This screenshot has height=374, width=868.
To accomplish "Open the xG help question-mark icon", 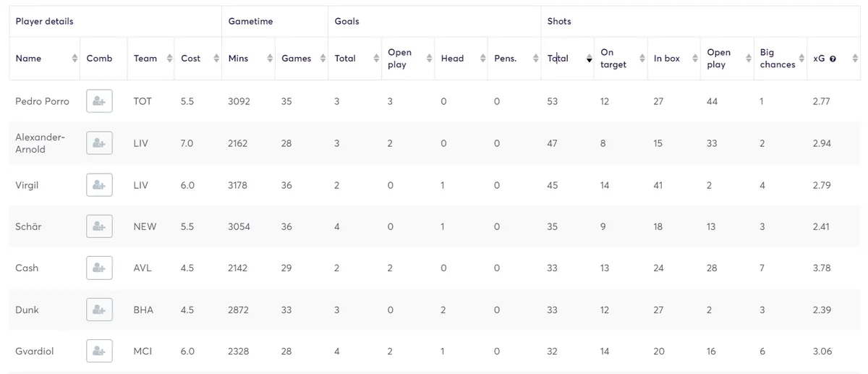I will pos(833,59).
